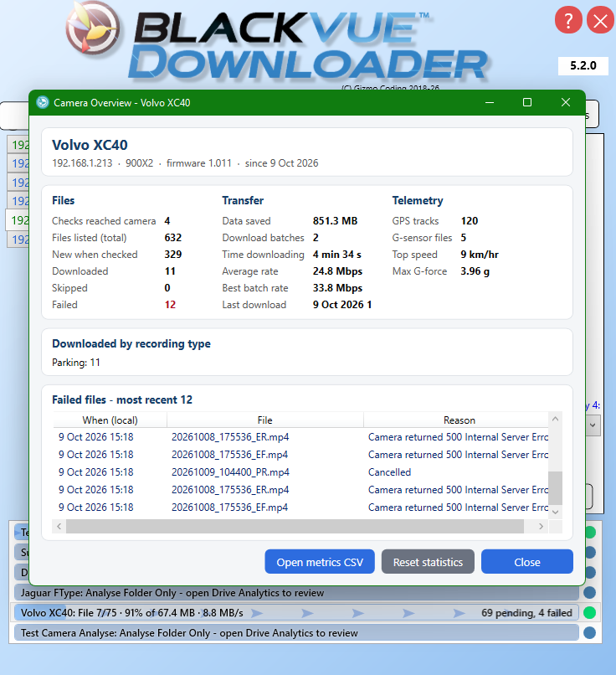Select the Volvo XC40 download progress bar
The height and width of the screenshot is (675, 616).
(296, 612)
